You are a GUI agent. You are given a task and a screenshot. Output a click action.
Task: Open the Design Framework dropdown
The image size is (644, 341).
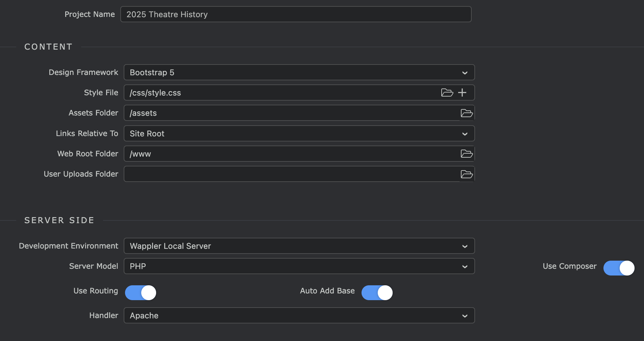tap(299, 73)
